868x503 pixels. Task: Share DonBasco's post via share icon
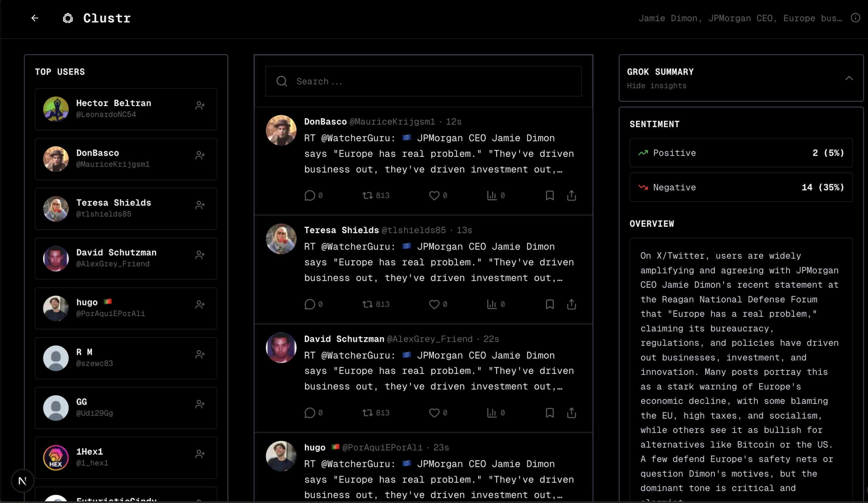[x=572, y=196]
